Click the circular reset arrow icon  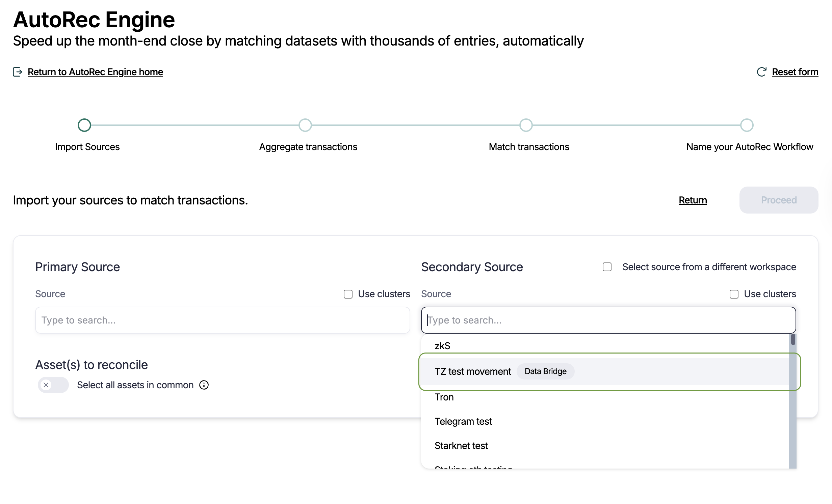[x=761, y=72]
